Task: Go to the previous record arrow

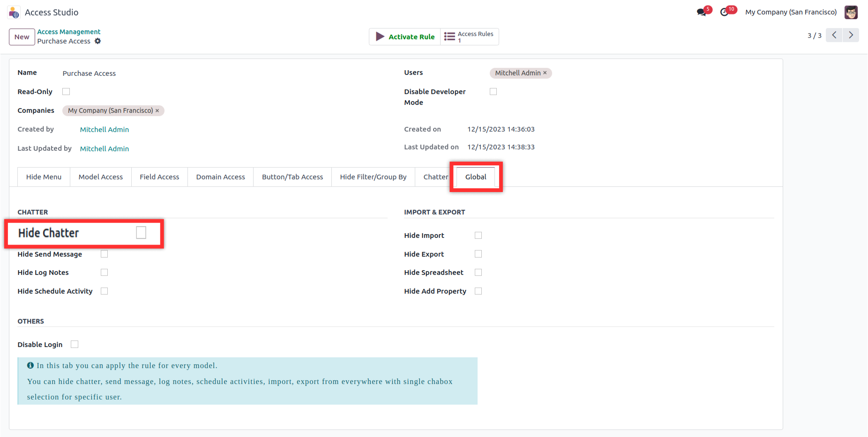Action: [834, 35]
